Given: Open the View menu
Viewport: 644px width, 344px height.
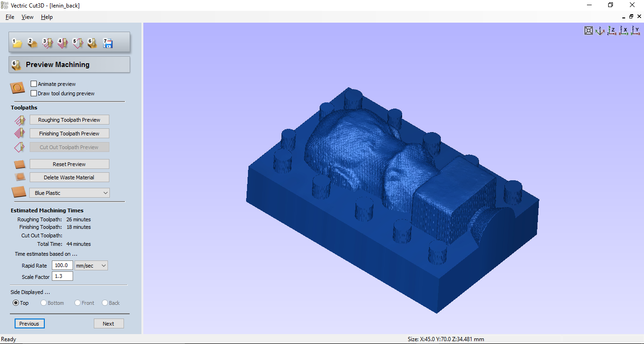Looking at the screenshot, I should [27, 17].
